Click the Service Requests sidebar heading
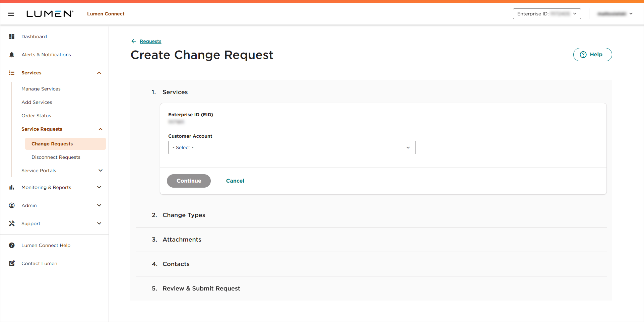 pyautogui.click(x=42, y=129)
